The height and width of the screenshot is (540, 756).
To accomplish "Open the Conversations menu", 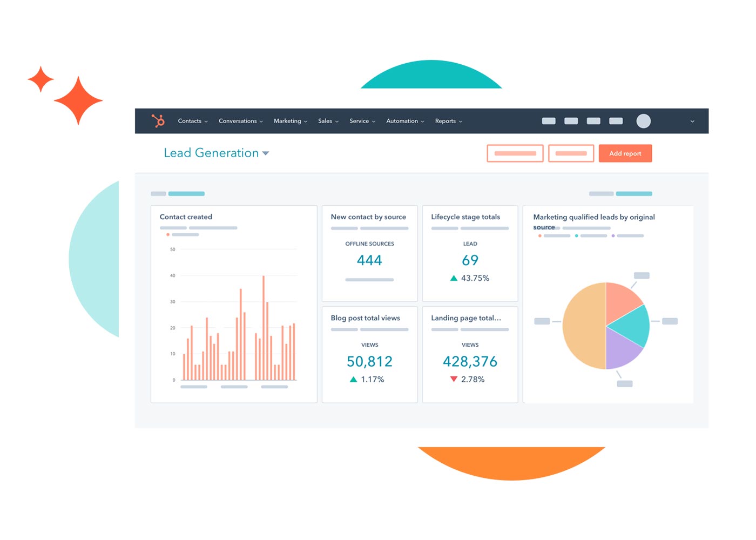I will (241, 121).
